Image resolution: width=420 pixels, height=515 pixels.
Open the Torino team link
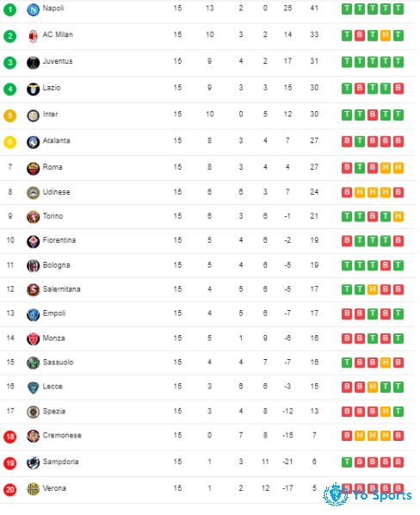(x=52, y=216)
